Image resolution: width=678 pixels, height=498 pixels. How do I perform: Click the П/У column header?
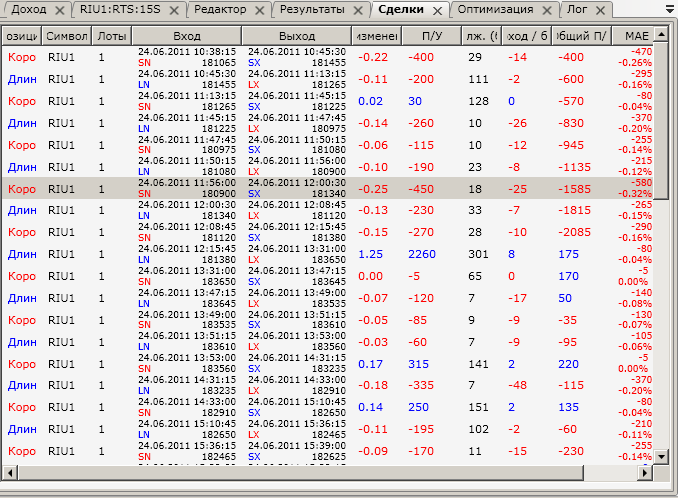click(432, 35)
